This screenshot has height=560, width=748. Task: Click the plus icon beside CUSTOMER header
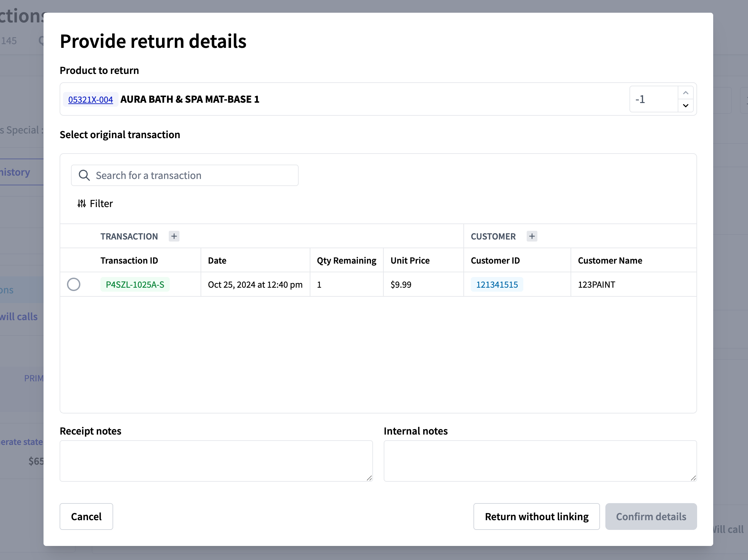click(532, 236)
